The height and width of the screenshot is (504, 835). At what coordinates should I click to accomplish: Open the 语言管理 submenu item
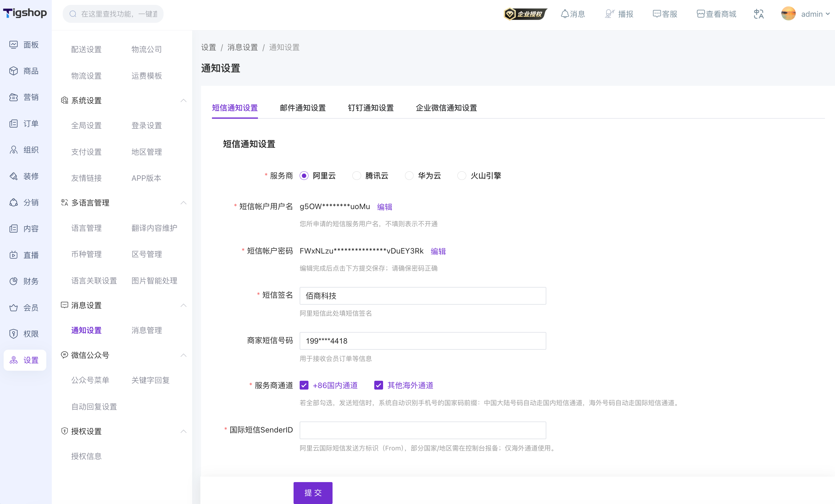(86, 228)
